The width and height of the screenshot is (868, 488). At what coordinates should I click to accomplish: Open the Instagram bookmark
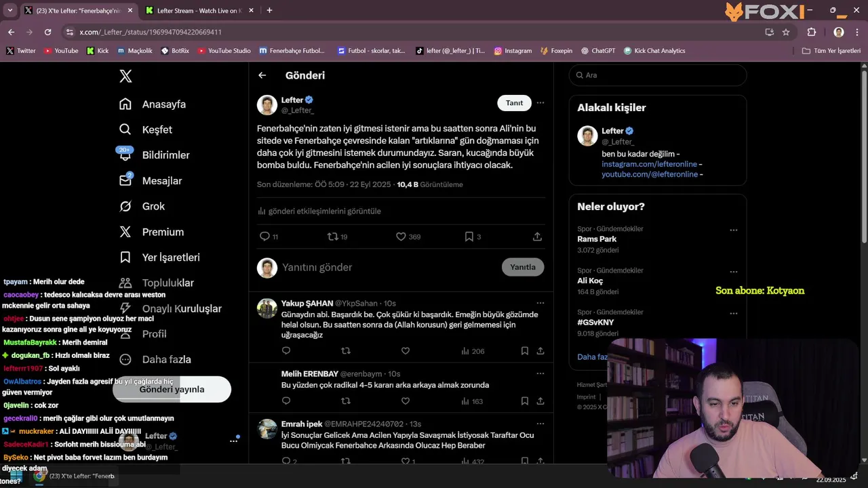pos(513,51)
